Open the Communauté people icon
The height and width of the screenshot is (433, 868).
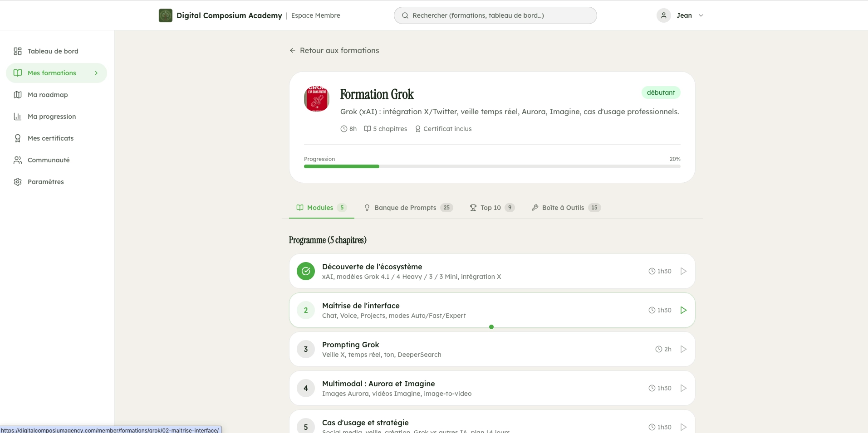click(x=17, y=160)
